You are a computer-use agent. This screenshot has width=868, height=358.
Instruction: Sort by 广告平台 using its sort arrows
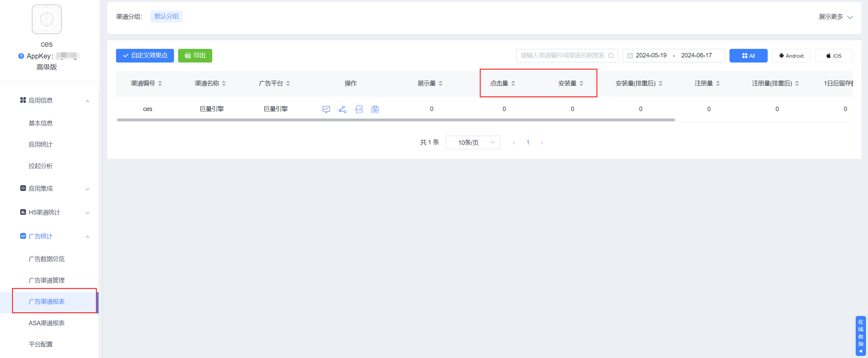[288, 83]
